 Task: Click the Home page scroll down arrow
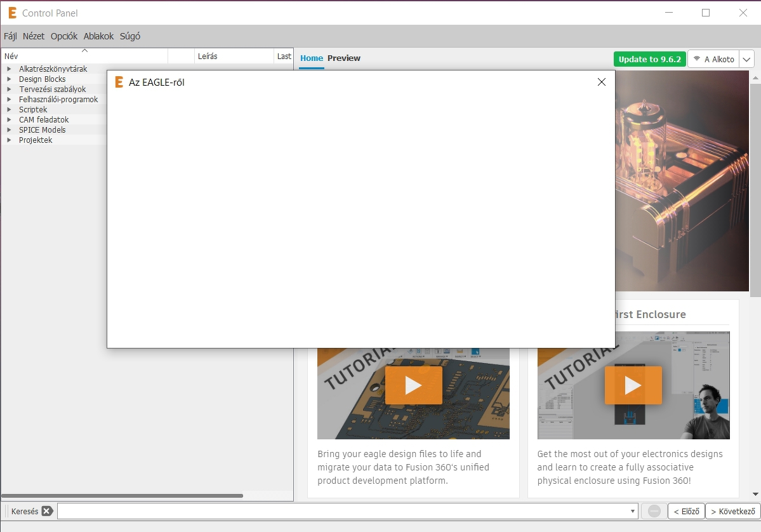(x=755, y=494)
